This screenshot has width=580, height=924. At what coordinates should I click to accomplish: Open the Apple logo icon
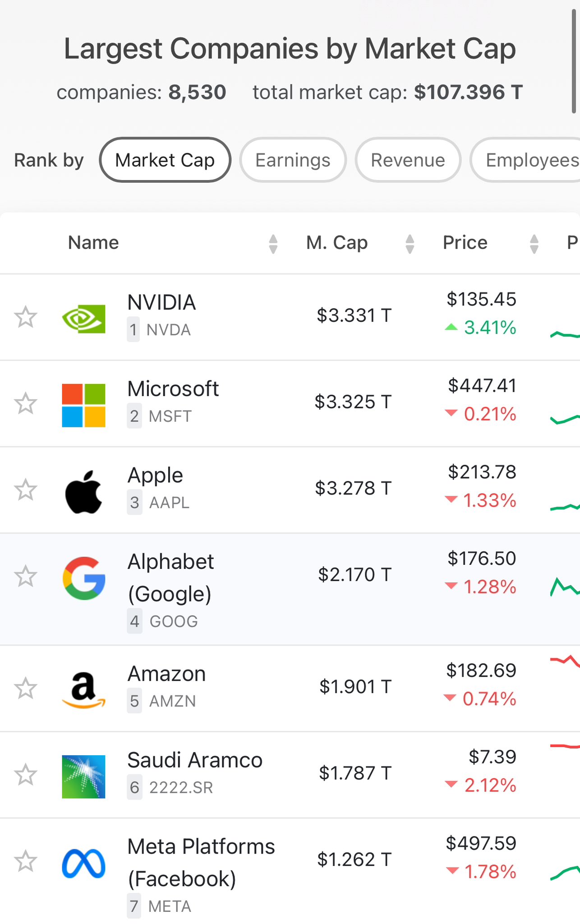click(x=83, y=492)
